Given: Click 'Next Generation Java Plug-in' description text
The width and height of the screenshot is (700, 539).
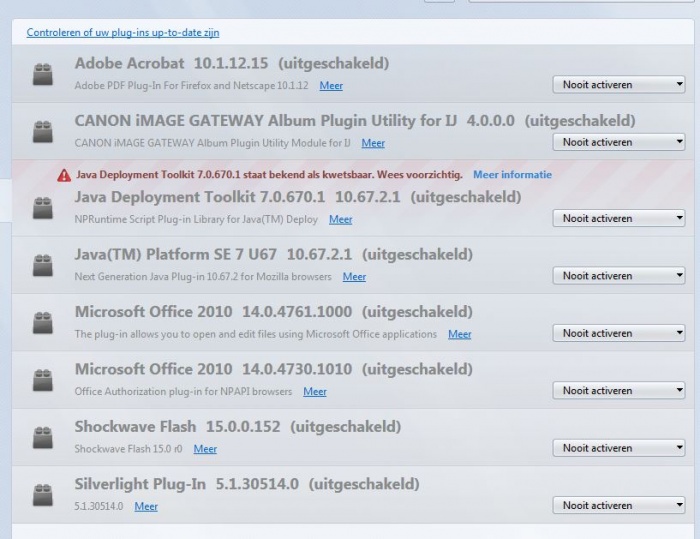Looking at the screenshot, I should 203,276.
